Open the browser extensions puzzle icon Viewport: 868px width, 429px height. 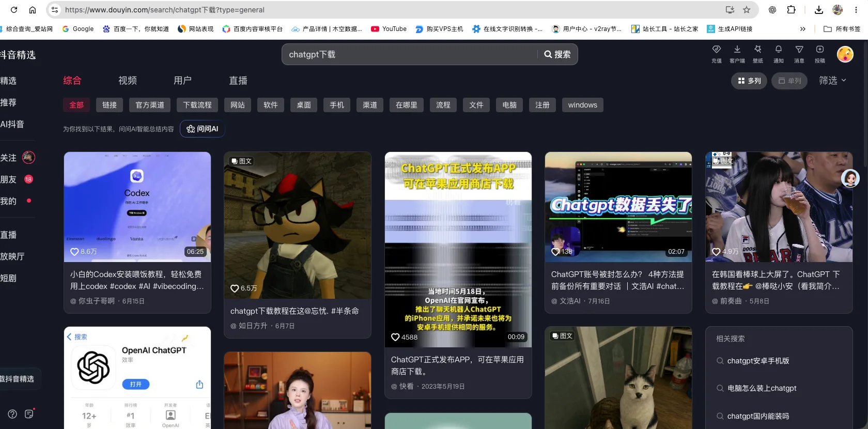[x=791, y=10]
